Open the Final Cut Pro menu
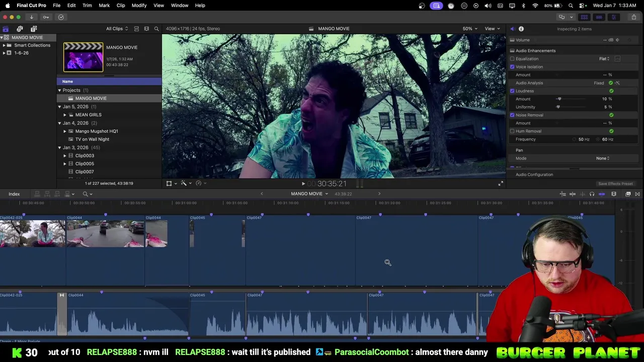 (x=31, y=6)
